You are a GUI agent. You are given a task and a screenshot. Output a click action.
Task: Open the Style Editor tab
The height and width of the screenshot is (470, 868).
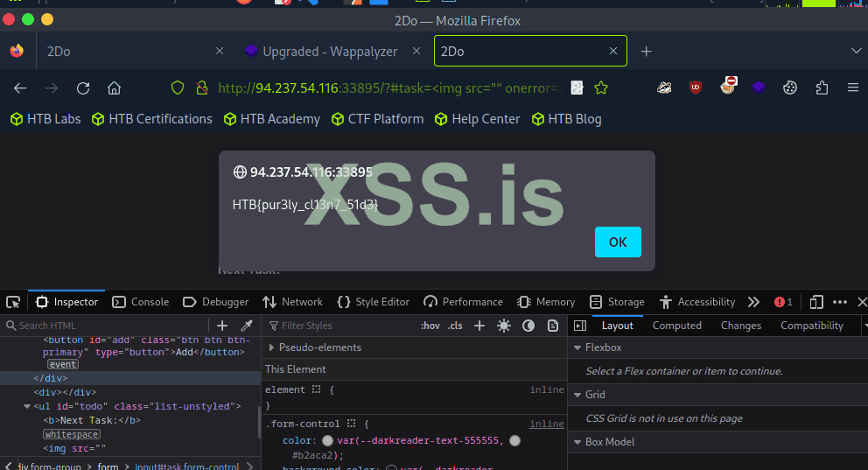click(373, 302)
